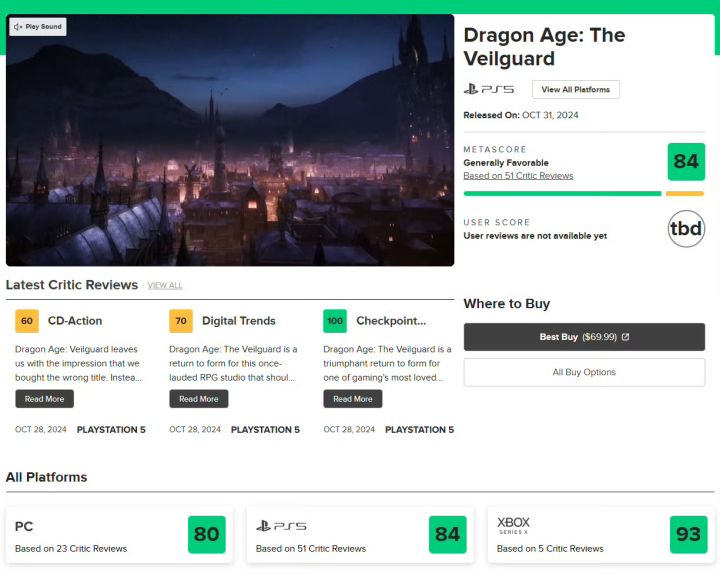Screen dimensions: 720x574
Task: Open the View All Platforms button
Action: coord(575,90)
